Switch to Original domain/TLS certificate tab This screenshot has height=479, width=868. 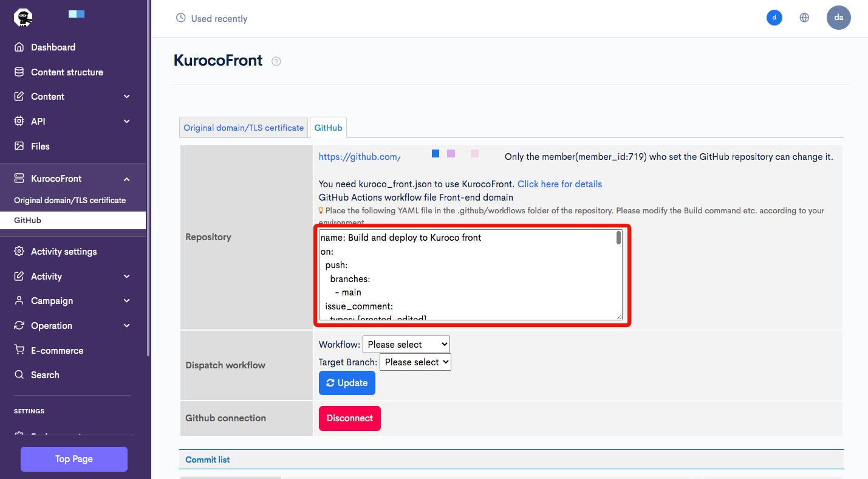(244, 128)
